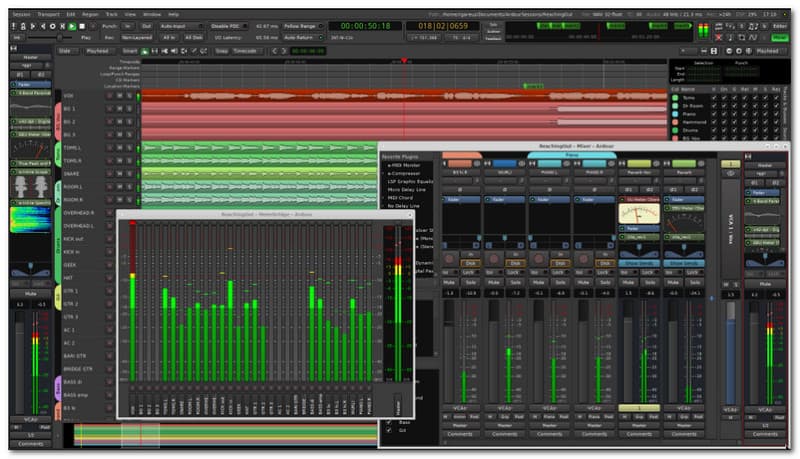This screenshot has height=459, width=800.
Task: Select the Grab mode tool in editor toolbar
Action: point(145,51)
